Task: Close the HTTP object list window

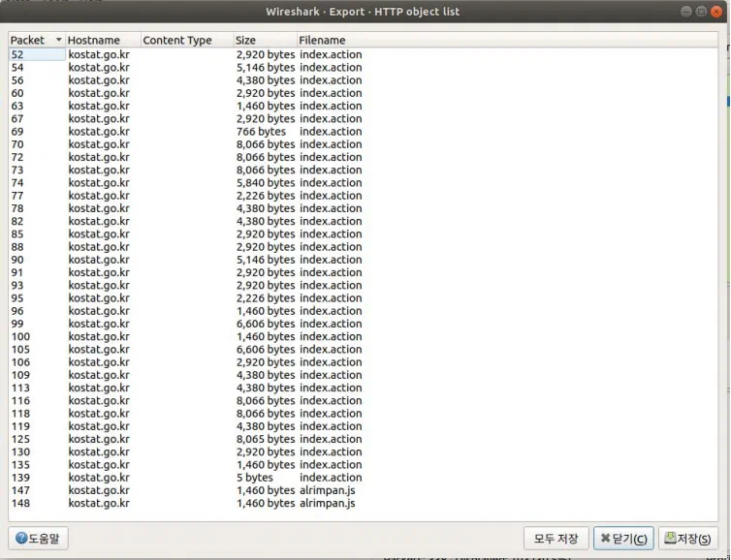Action: click(716, 12)
